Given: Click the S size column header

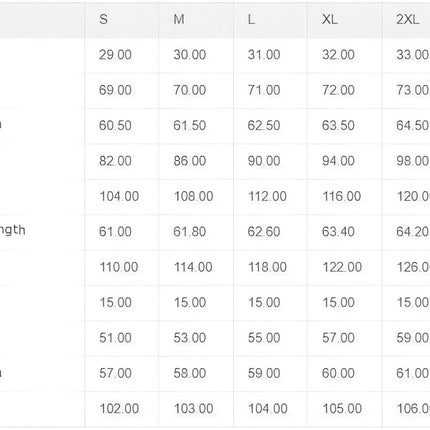Looking at the screenshot, I should 103,19.
